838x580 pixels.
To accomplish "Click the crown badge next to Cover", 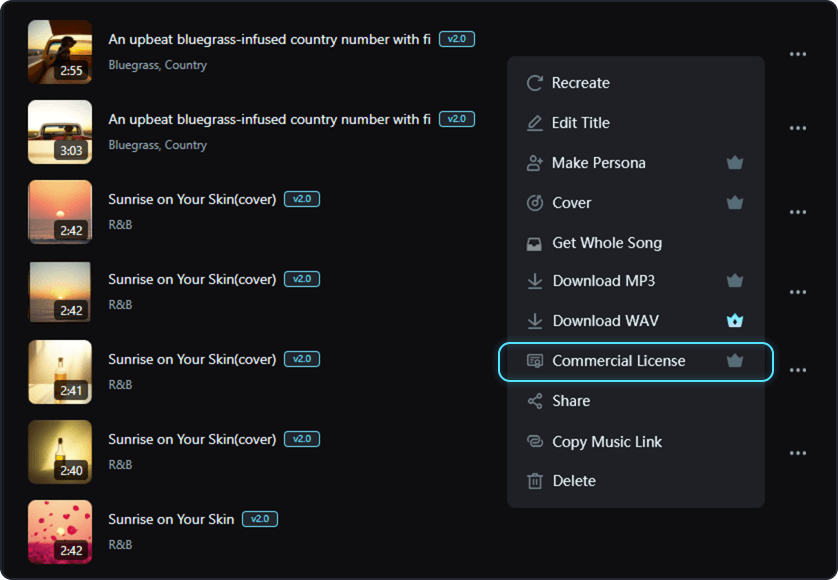I will (735, 203).
